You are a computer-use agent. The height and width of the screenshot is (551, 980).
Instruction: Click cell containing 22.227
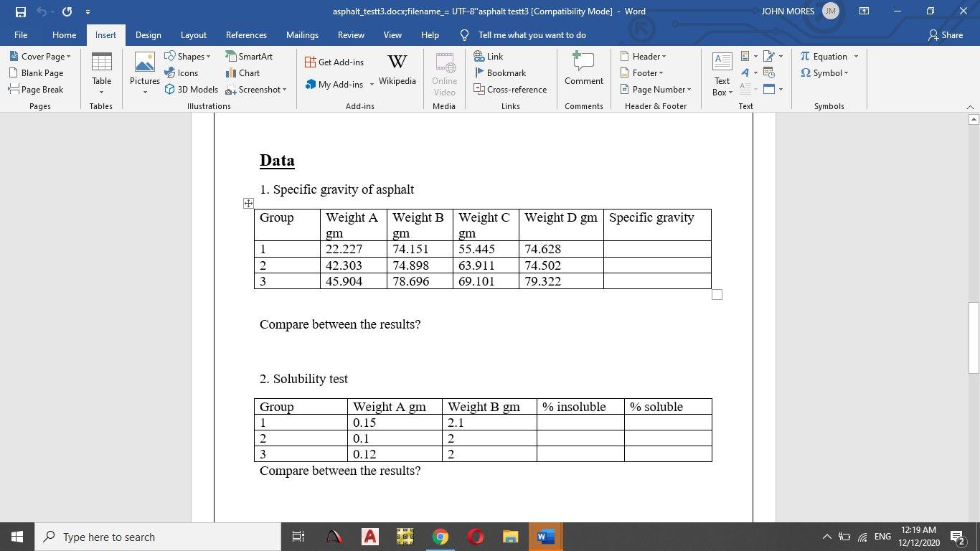pos(353,249)
